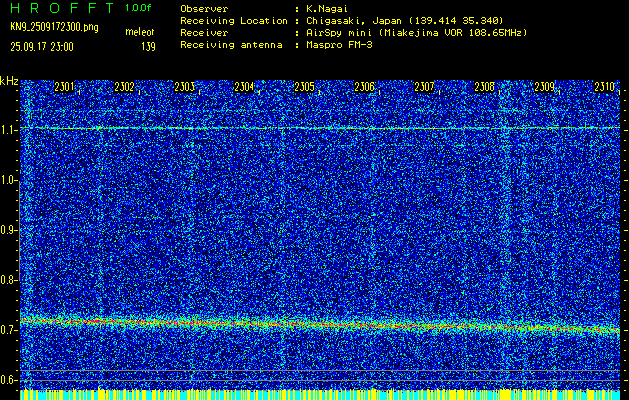Click the 0.6 frequency axis label
This screenshot has height=400, width=629.
click(x=7, y=380)
